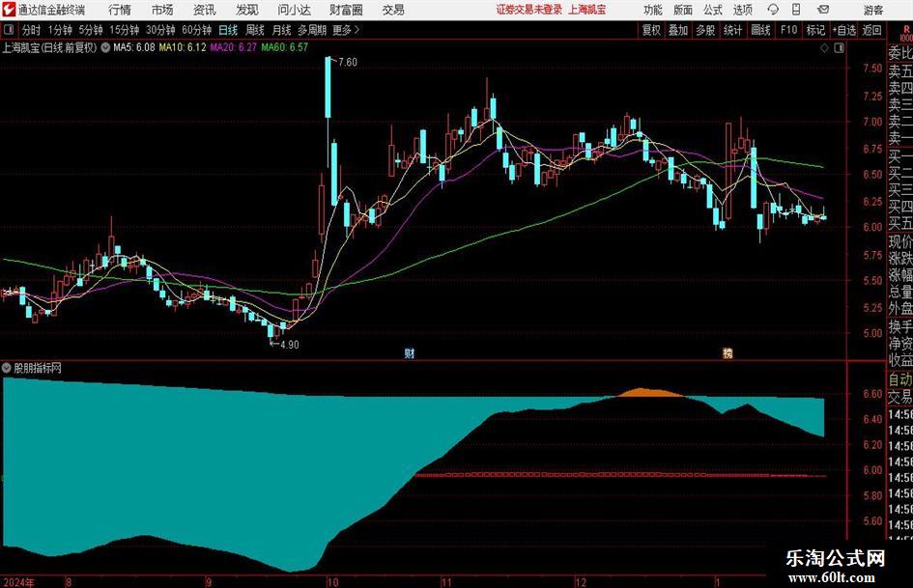Image resolution: width=913 pixels, height=588 pixels.
Task: Open the 交易 menu
Action: pos(393,10)
